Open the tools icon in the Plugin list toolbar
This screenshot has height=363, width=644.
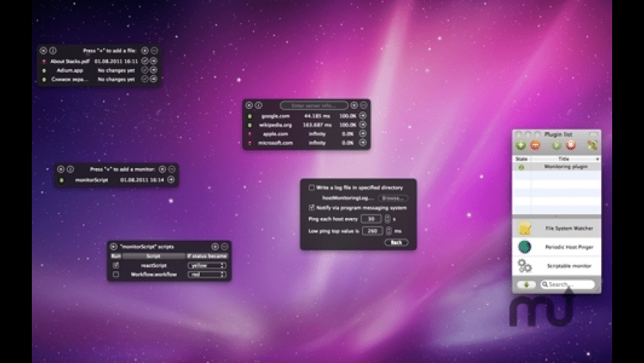tap(592, 145)
